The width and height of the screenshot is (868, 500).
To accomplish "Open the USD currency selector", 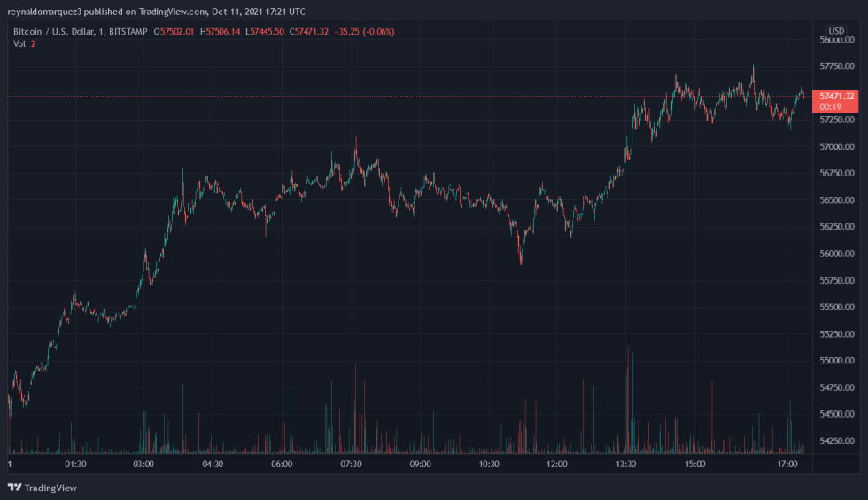I will 836,31.
